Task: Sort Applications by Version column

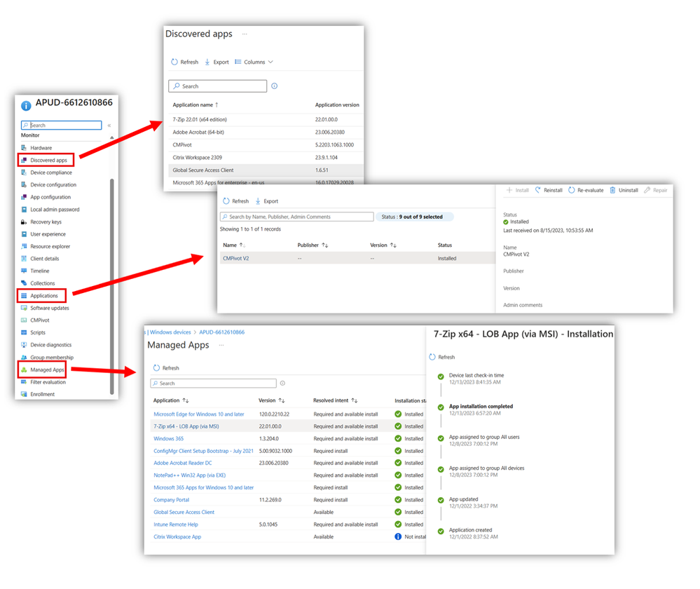Action: [x=383, y=245]
